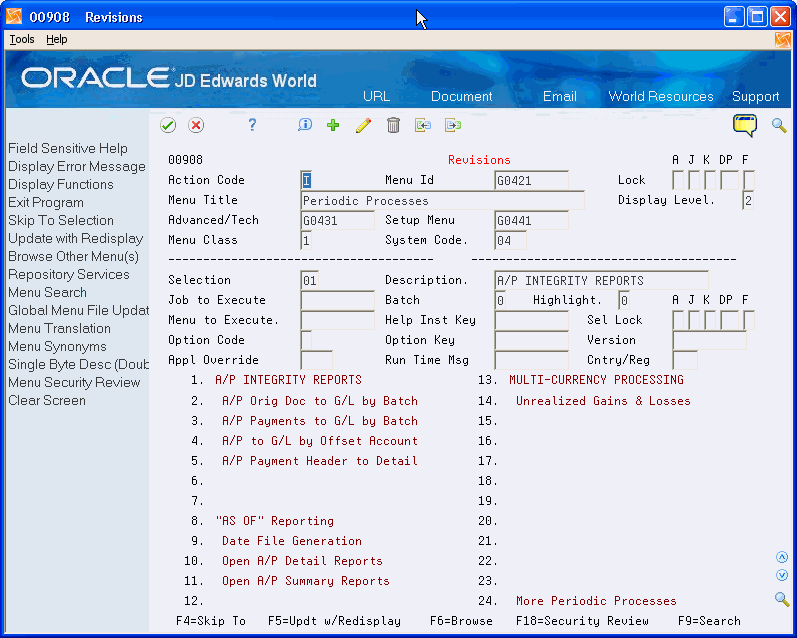Open the Email header link

(x=560, y=96)
